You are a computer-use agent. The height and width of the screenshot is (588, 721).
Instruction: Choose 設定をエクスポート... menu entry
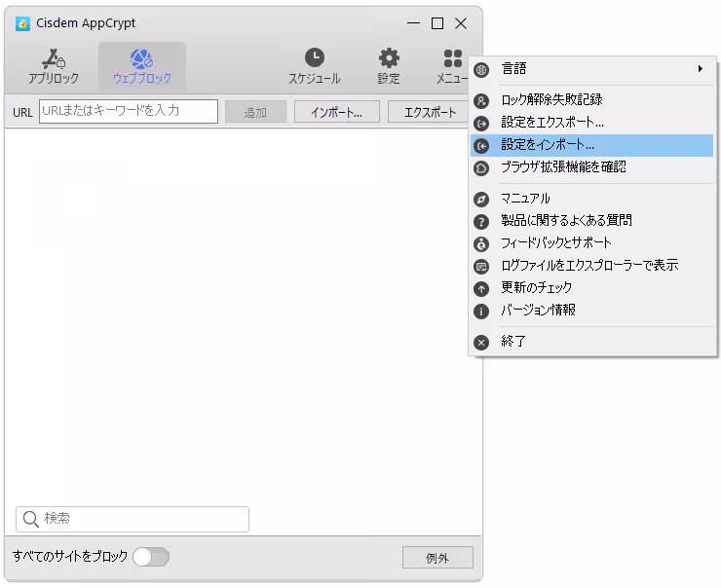click(x=592, y=123)
